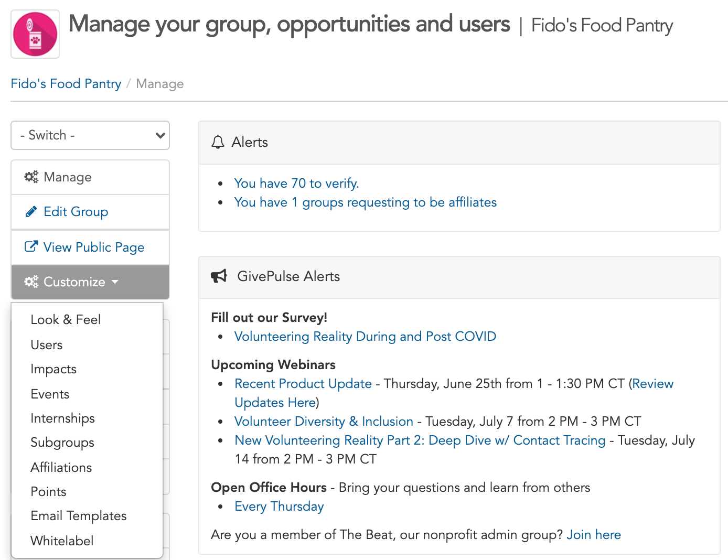Screen dimensions: 728x560
Task: Select Points in the Customize menu
Action: 49,492
